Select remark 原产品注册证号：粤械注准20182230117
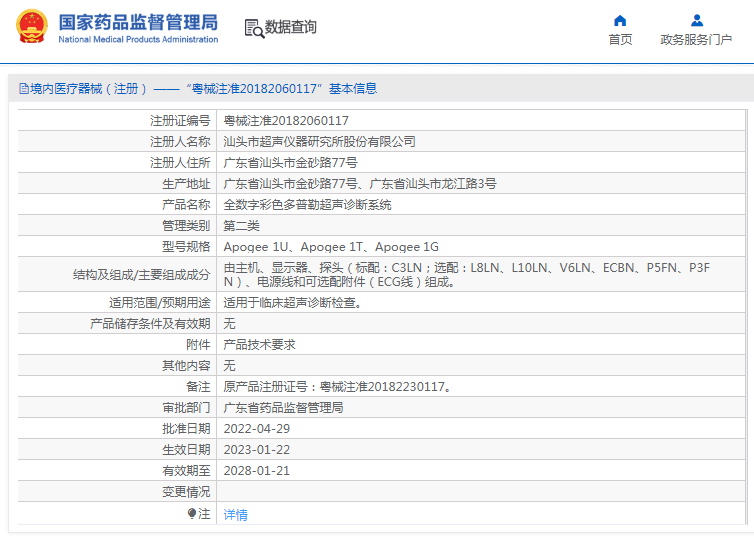754x547 pixels. coord(338,387)
